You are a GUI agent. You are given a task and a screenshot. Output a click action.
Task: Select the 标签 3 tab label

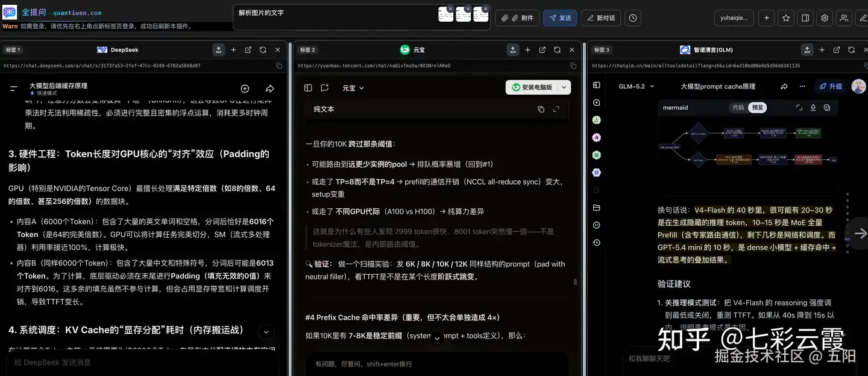tap(602, 50)
